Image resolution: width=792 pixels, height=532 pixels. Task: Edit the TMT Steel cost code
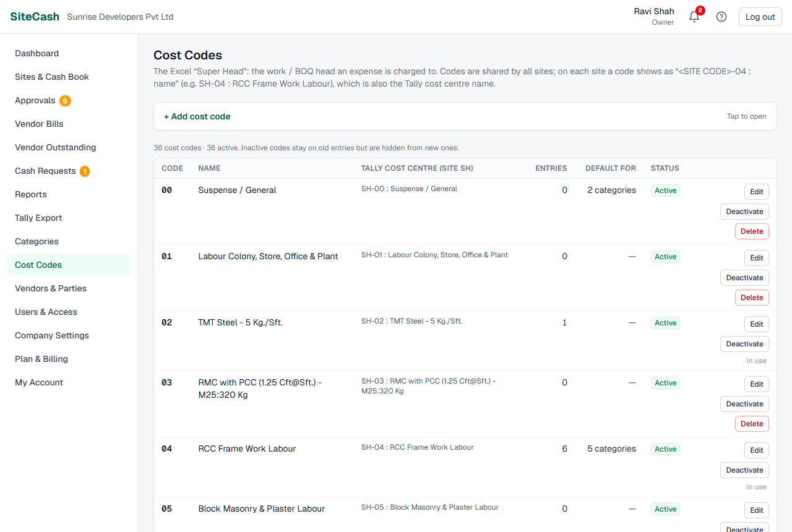pos(757,324)
